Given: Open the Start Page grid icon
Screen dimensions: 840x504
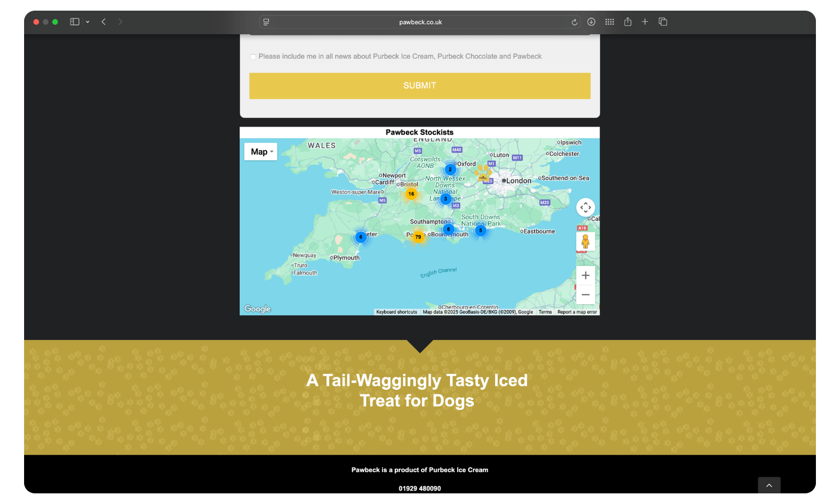Looking at the screenshot, I should (610, 22).
